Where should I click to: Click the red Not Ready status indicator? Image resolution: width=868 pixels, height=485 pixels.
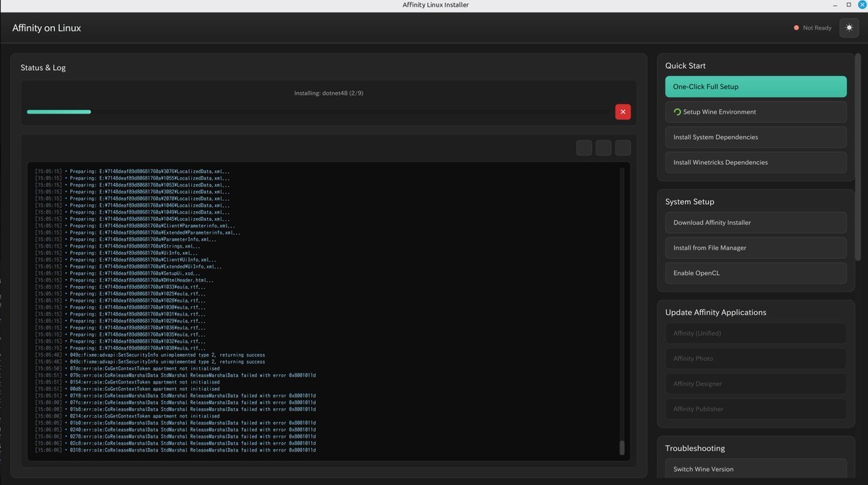(796, 28)
